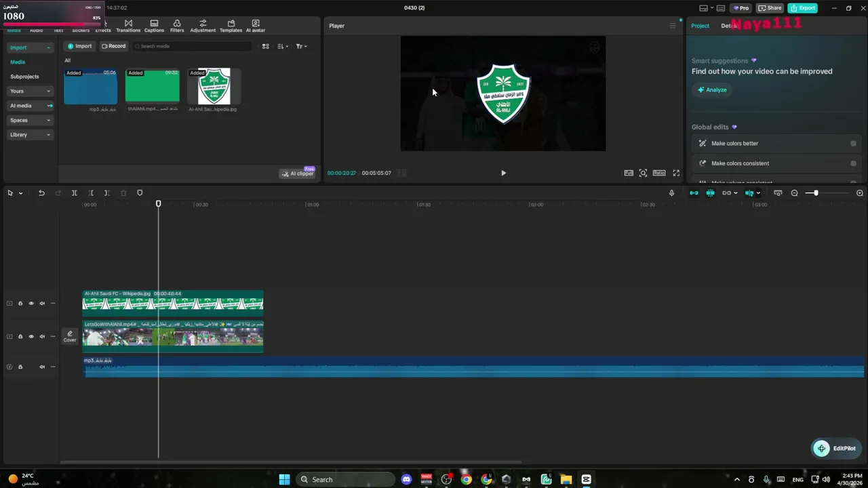
Task: Switch media to grid view icon
Action: 266,46
